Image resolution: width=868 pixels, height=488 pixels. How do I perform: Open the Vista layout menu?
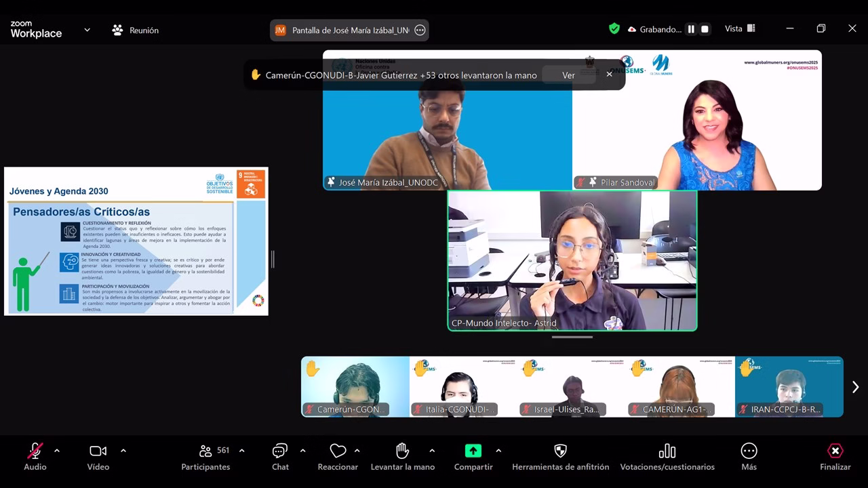pos(740,28)
